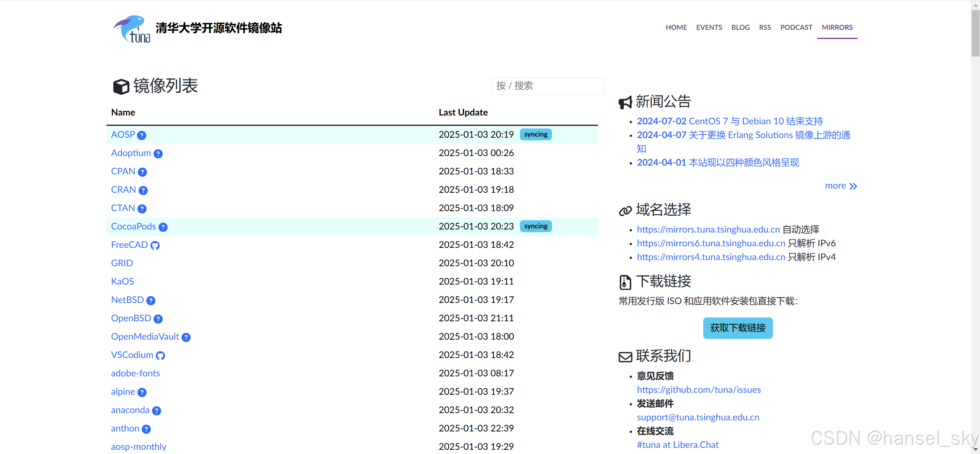Click the question mark icon beside OpenMediaVault
The image size is (980, 454).
[x=186, y=337]
